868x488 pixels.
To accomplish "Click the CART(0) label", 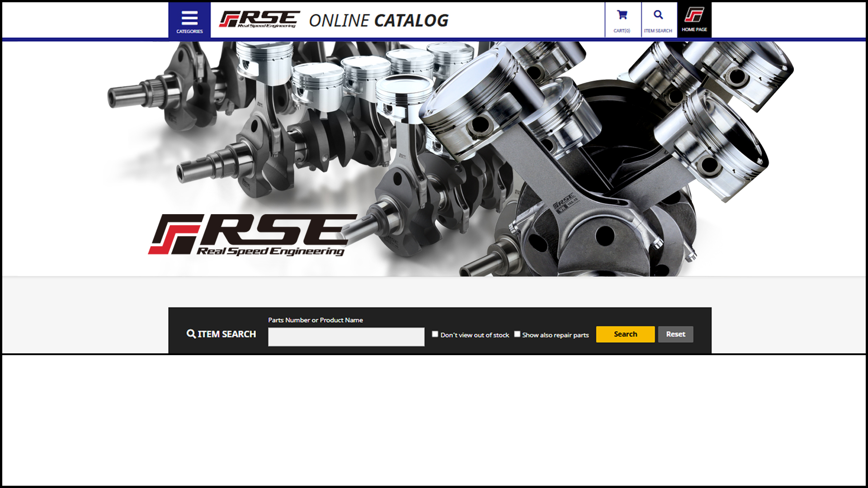I will pos(622,31).
